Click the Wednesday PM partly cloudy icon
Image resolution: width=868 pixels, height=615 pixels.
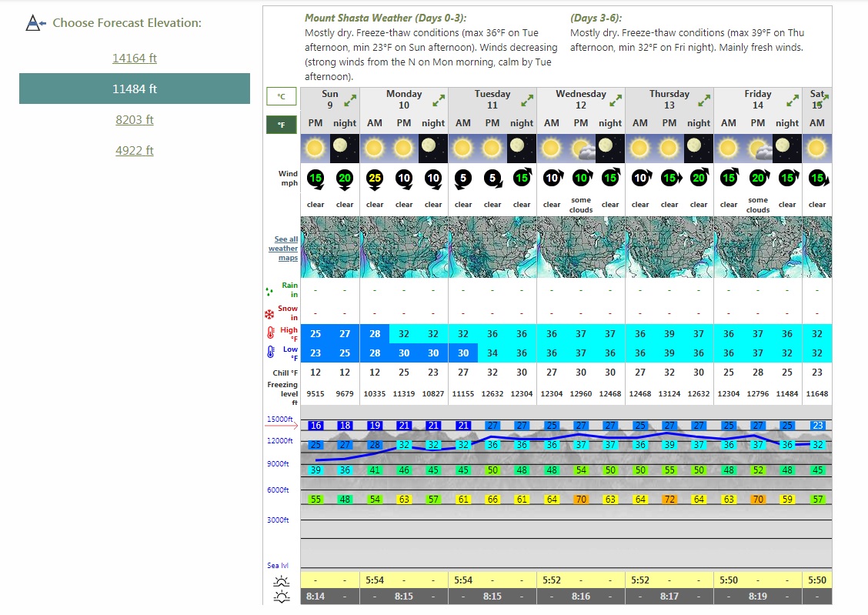pos(581,149)
